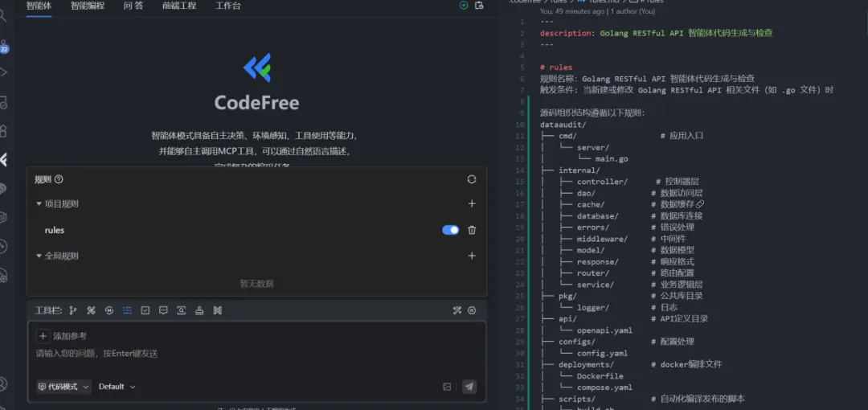Click the controller/ line in editor
868x410 pixels.
coord(602,182)
